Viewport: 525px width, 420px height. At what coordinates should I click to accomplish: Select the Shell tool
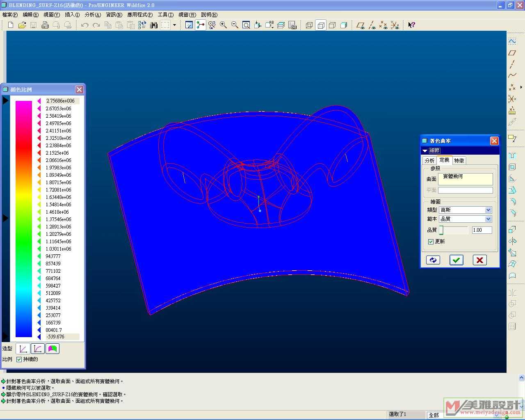[x=512, y=167]
